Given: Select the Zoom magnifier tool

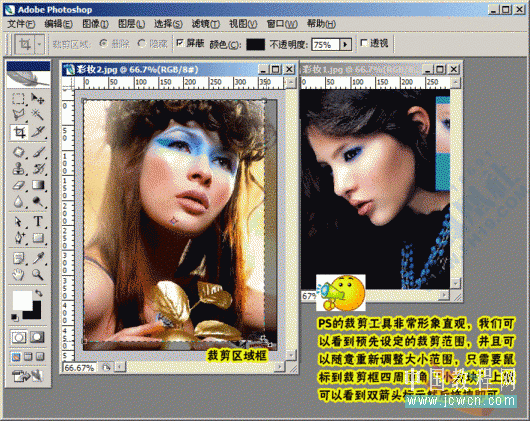Looking at the screenshot, I should [x=38, y=275].
